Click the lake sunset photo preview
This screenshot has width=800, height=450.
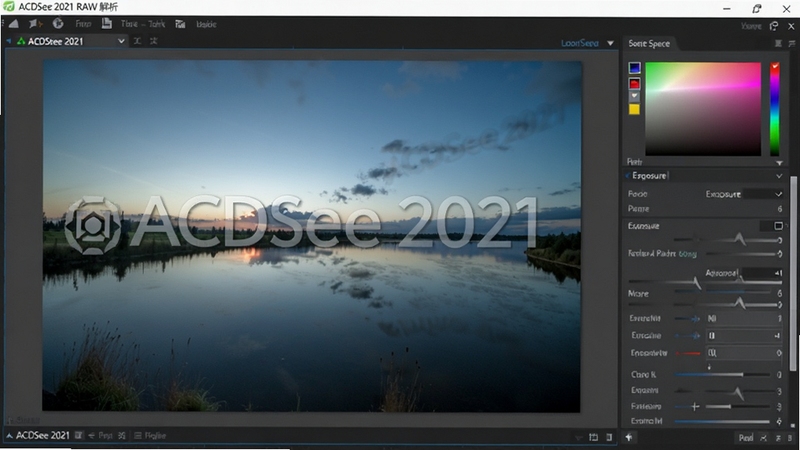[x=312, y=236]
